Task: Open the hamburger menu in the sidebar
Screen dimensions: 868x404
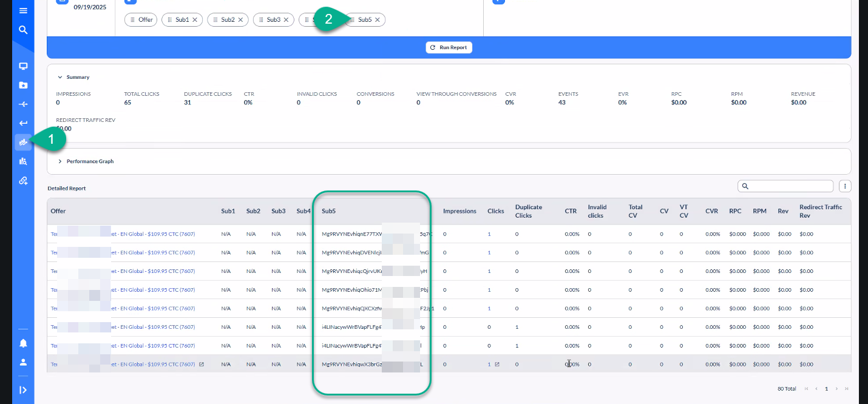Action: coord(23,11)
